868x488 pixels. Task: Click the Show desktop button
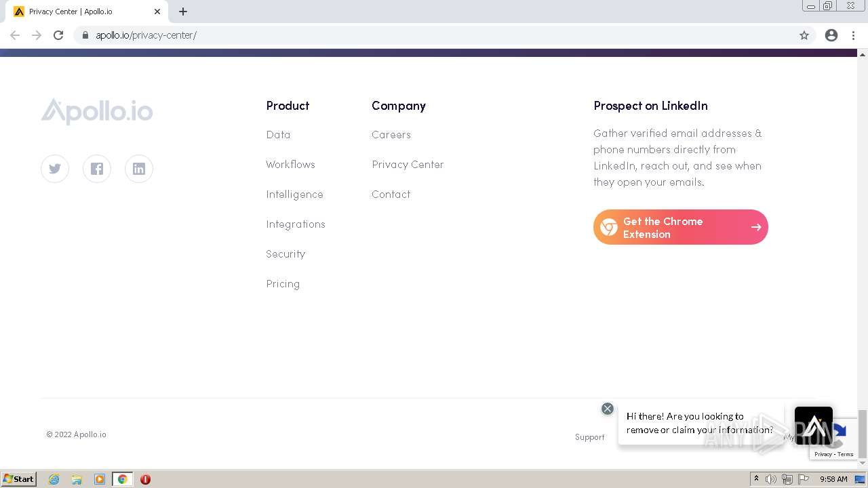pos(861,479)
